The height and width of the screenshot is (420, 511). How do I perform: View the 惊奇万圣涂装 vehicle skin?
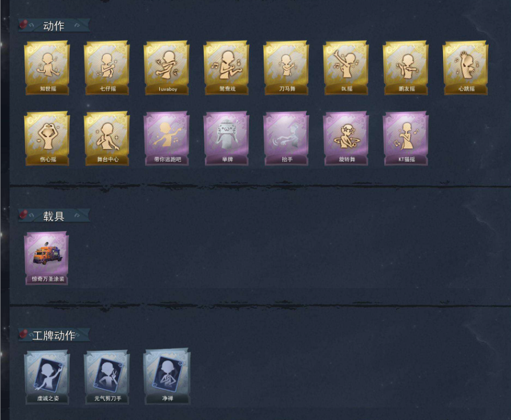46,258
